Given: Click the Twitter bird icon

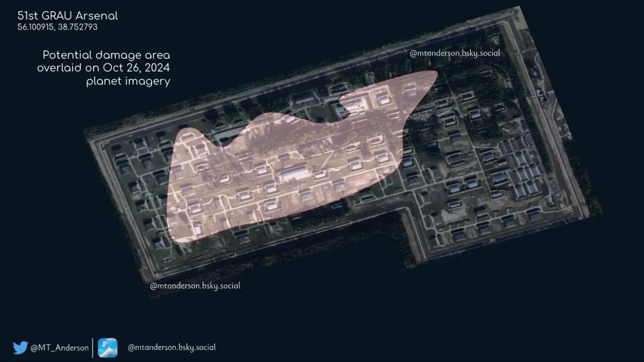Looking at the screenshot, I should click(x=20, y=348).
